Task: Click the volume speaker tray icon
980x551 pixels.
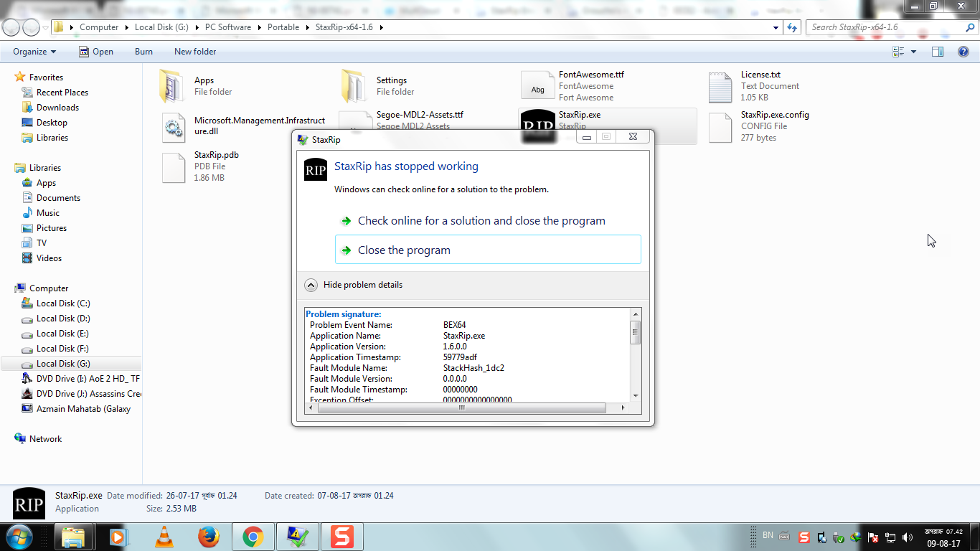Action: click(908, 537)
